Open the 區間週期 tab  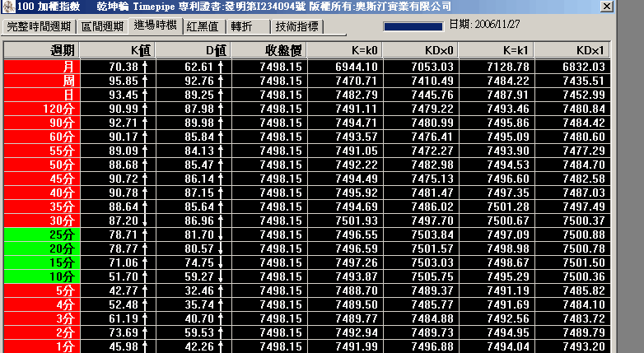click(x=103, y=26)
